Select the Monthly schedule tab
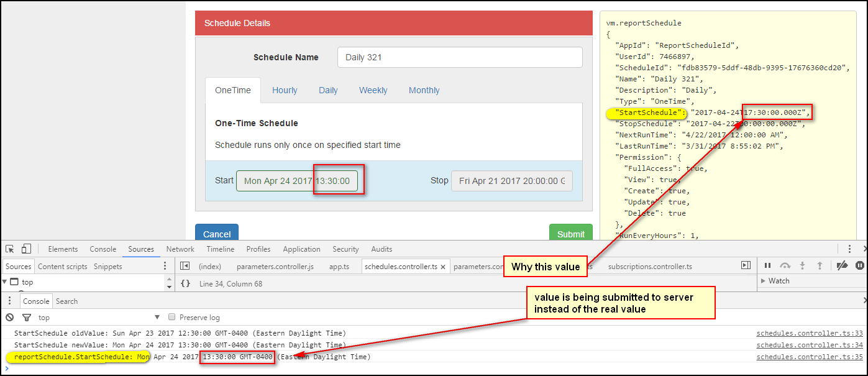This screenshot has width=868, height=376. point(424,90)
